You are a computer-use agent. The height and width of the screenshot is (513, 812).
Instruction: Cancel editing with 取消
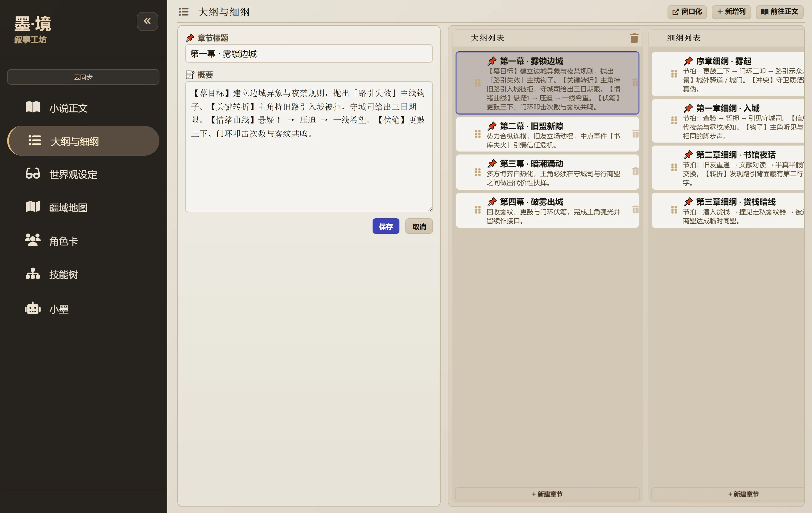coord(419,226)
